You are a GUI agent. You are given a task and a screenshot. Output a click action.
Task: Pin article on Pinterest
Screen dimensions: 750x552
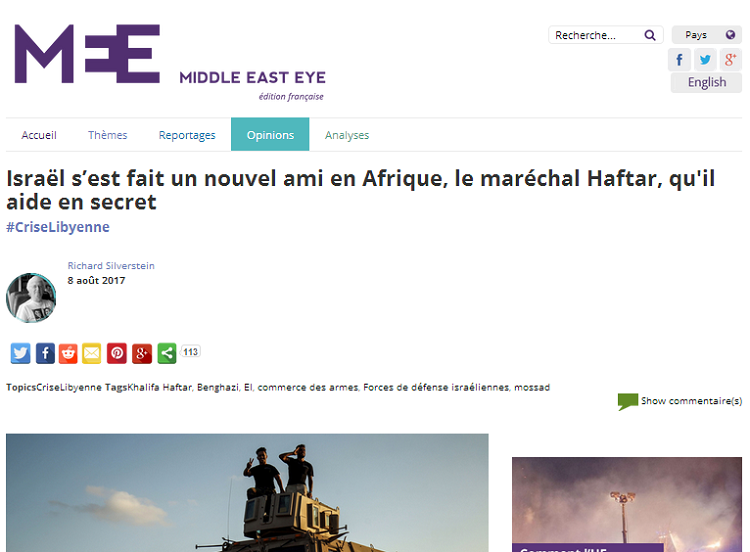point(117,353)
